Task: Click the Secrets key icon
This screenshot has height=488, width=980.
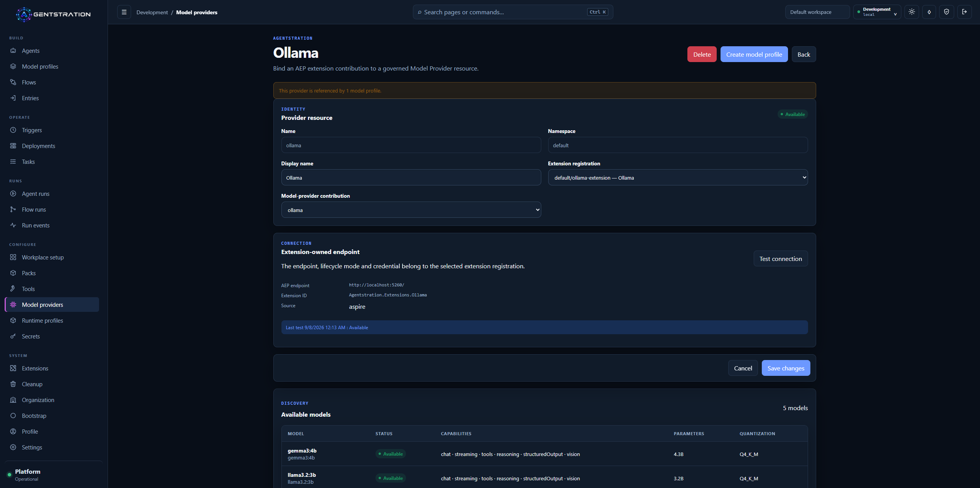Action: click(x=13, y=336)
